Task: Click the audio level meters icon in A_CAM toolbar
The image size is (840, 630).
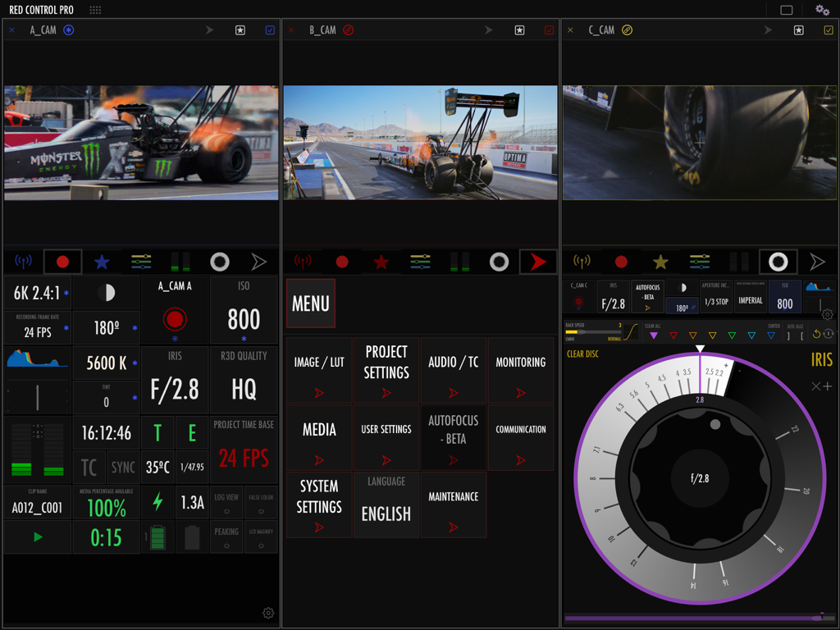Action: (x=180, y=262)
